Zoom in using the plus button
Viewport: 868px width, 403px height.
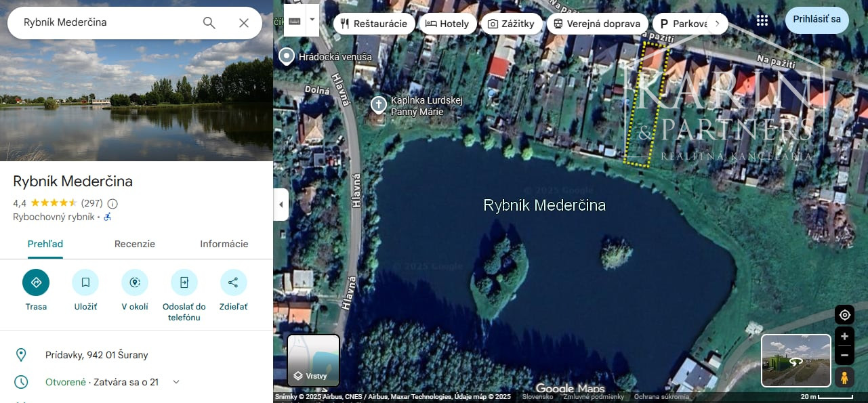(x=844, y=337)
